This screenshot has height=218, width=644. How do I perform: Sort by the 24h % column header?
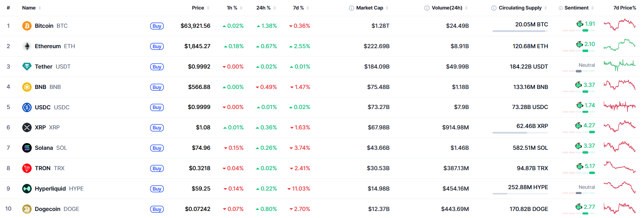pos(266,8)
